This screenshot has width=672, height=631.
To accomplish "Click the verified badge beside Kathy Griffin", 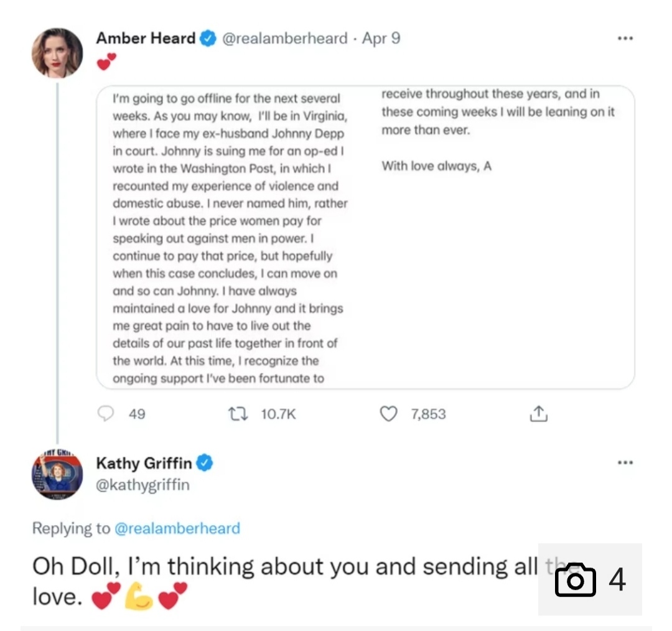I will pos(205,463).
